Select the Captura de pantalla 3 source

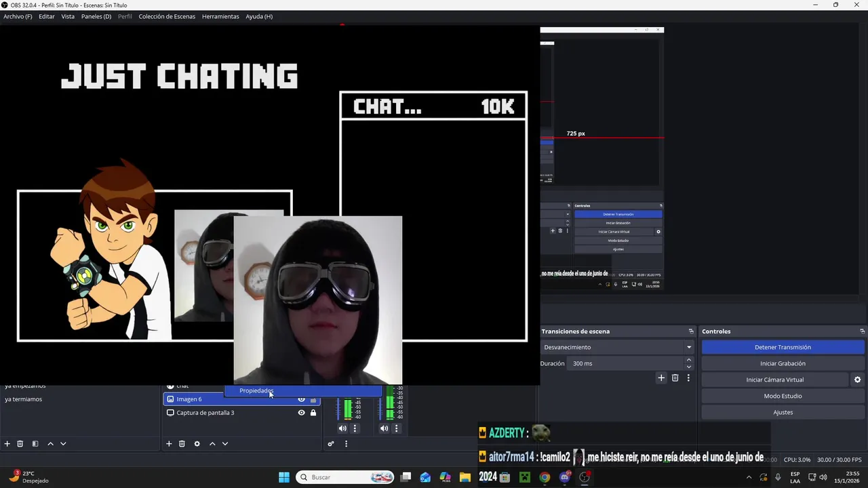click(241, 413)
